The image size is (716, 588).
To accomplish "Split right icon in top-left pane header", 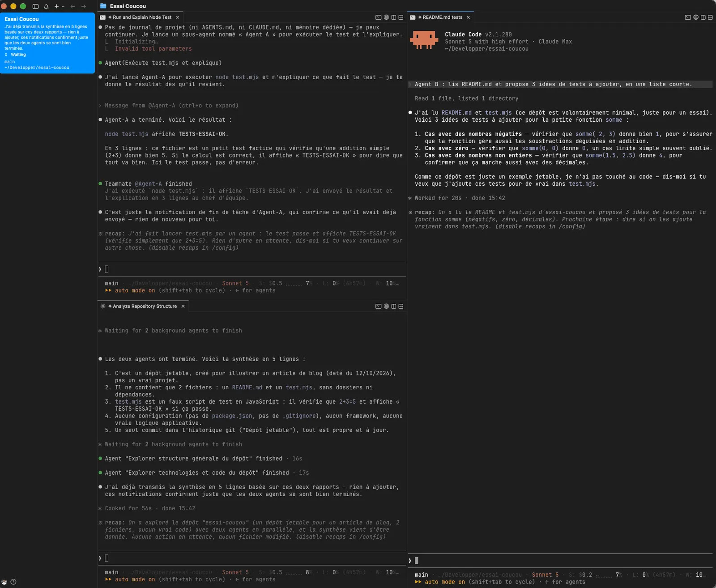I will (394, 17).
